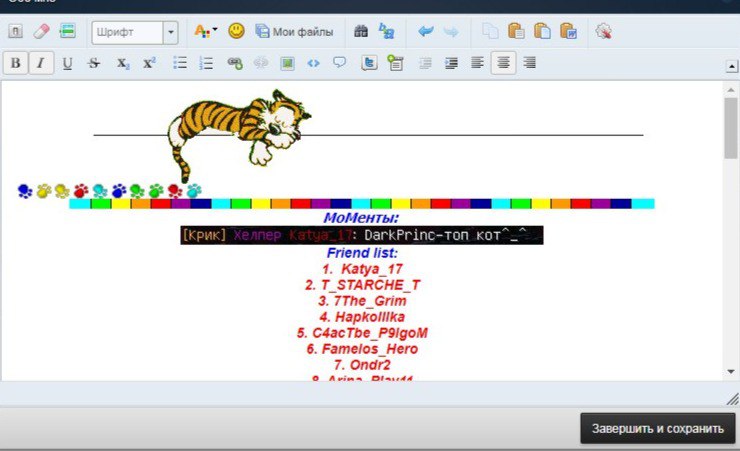This screenshot has height=451, width=740.
Task: Toggle Bold formatting
Action: [16, 63]
